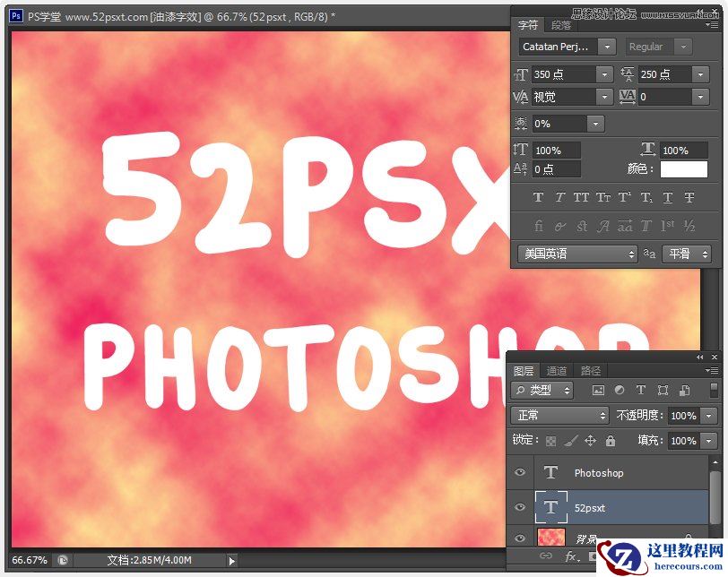Screen dimensions: 728x577
Task: Hide the 52psxt text layer
Action: coord(520,508)
